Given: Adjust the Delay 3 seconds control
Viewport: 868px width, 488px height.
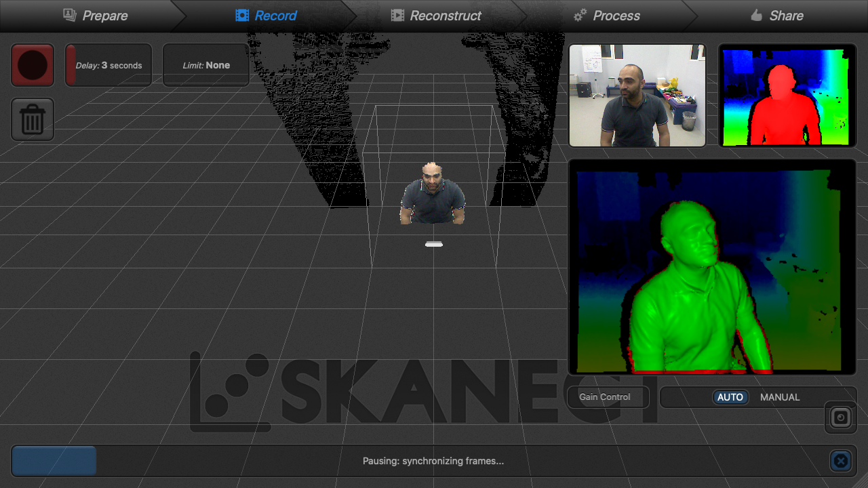Looking at the screenshot, I should 108,65.
